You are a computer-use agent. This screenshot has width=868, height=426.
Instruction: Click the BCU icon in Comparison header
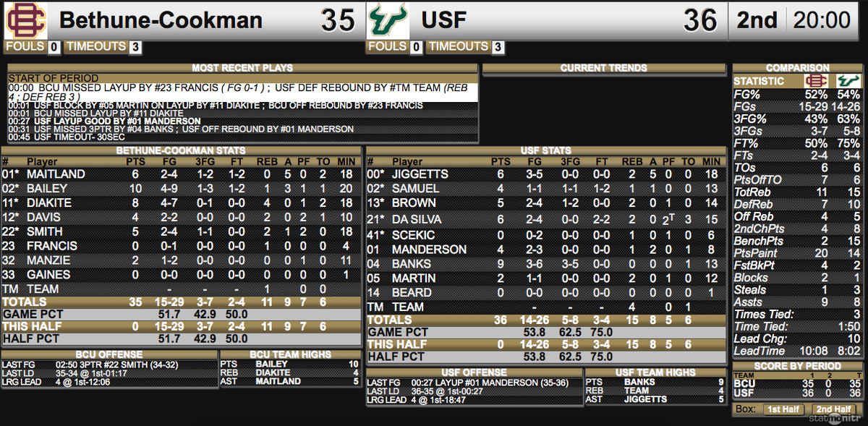[x=817, y=81]
